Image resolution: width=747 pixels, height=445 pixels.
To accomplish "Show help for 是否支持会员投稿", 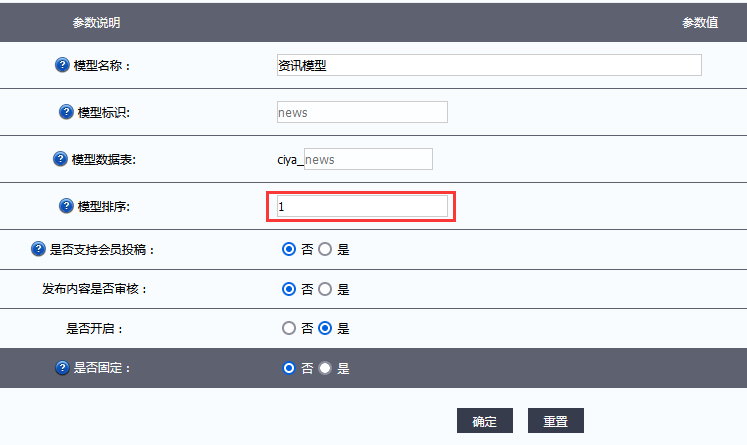I will [x=38, y=249].
